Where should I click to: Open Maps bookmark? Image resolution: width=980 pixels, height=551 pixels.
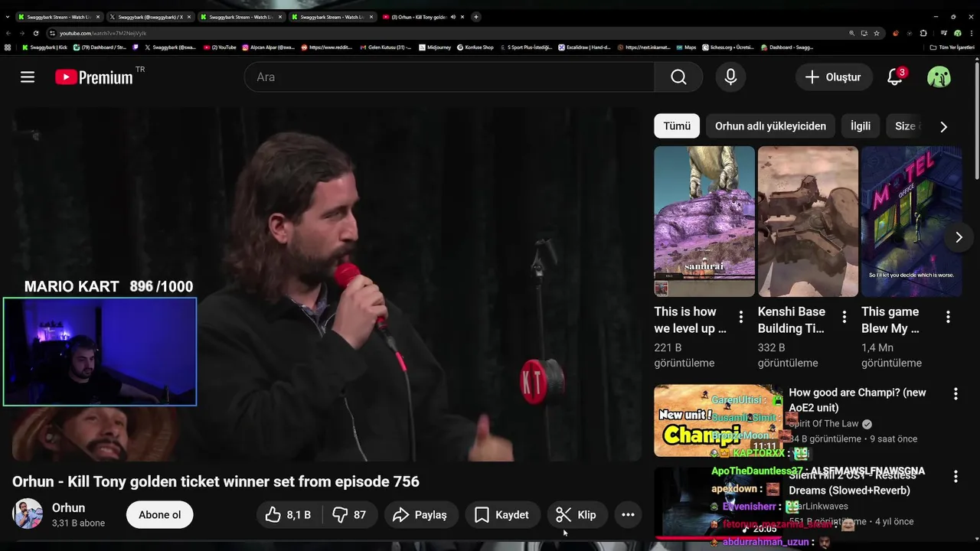tap(686, 47)
